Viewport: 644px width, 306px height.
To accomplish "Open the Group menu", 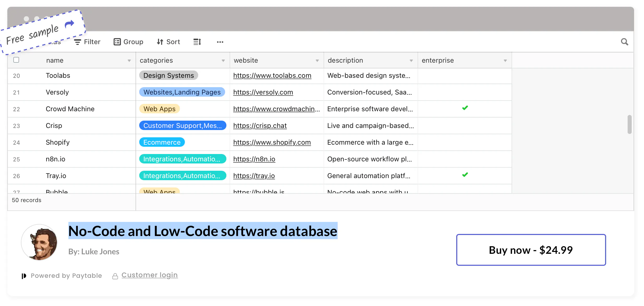I will tap(128, 42).
